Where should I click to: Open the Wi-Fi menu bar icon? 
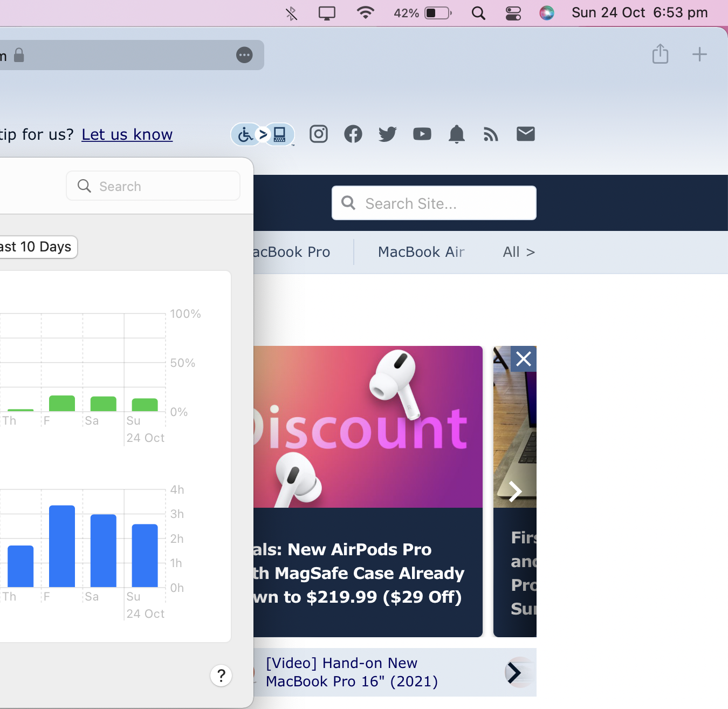pyautogui.click(x=366, y=12)
